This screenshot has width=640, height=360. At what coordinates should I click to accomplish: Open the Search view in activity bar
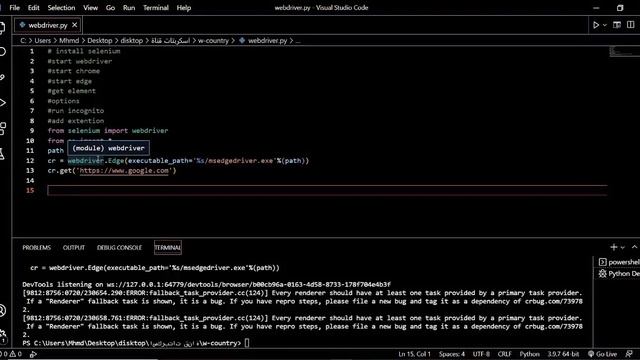tap(2, 52)
